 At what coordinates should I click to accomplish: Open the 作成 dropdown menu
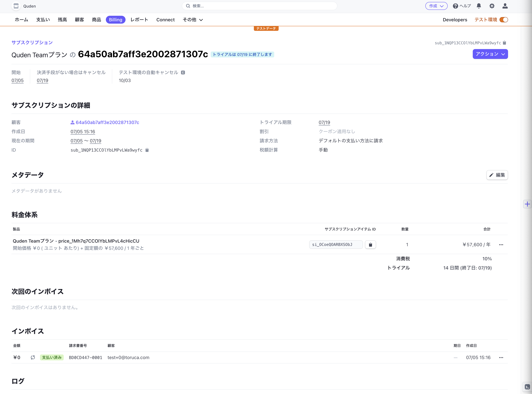pyautogui.click(x=436, y=6)
